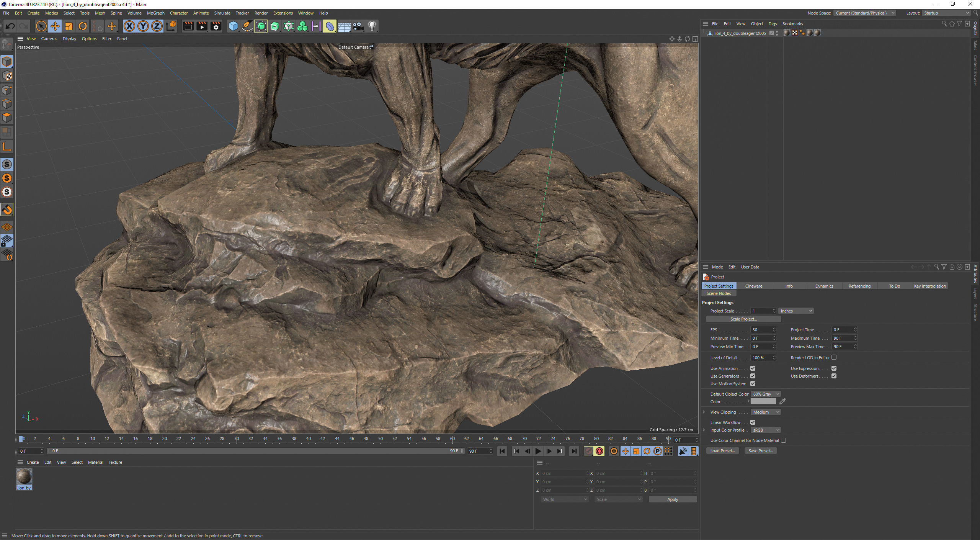Viewport: 980px width, 540px height.
Task: Disable the Linear Workflow checkbox
Action: (x=753, y=422)
